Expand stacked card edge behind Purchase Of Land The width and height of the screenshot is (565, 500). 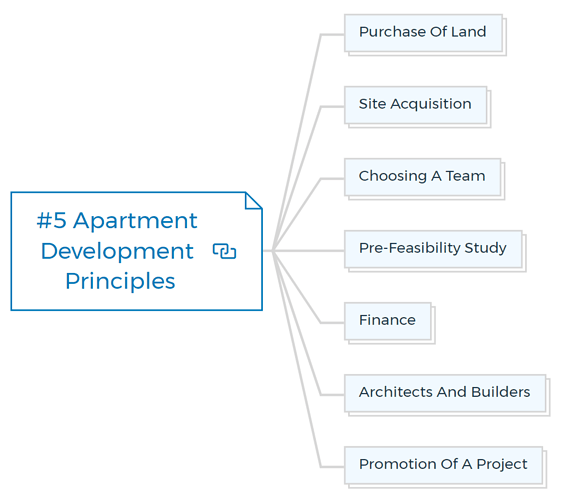click(x=505, y=36)
